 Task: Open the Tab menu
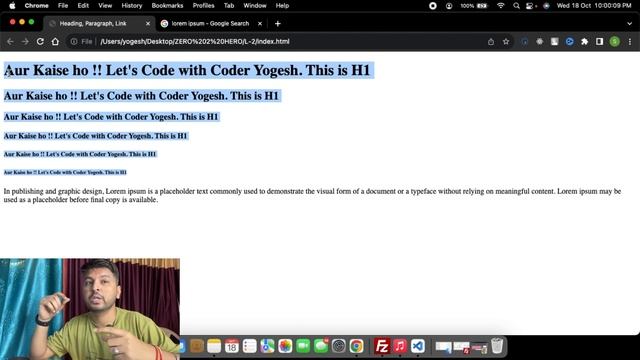tap(229, 6)
